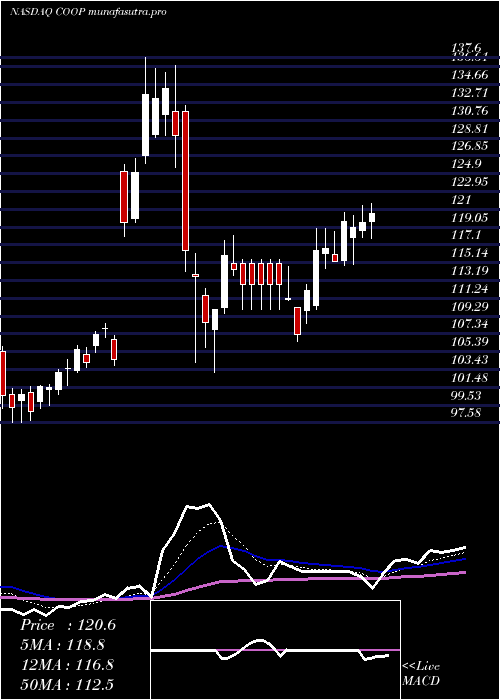Click the NASDAQ COOP munafasutra.pro title

click(88, 12)
